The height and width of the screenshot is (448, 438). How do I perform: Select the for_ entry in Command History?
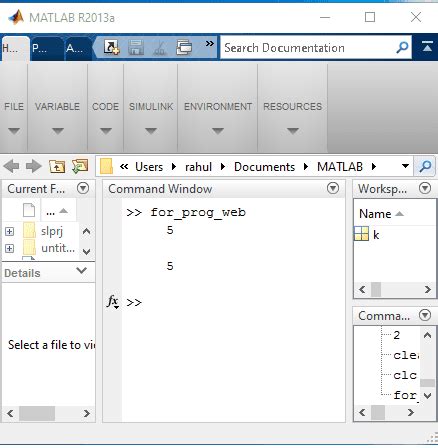405,395
